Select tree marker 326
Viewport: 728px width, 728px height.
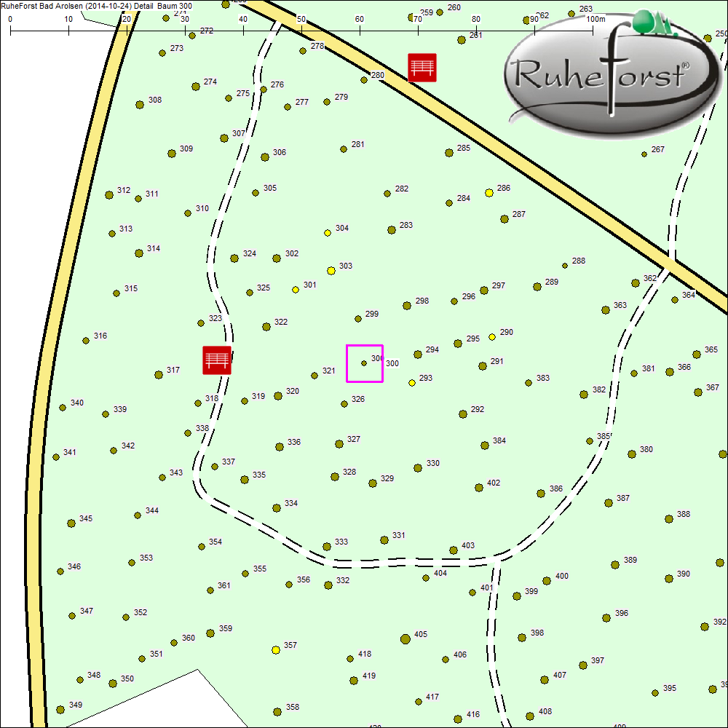(x=344, y=404)
